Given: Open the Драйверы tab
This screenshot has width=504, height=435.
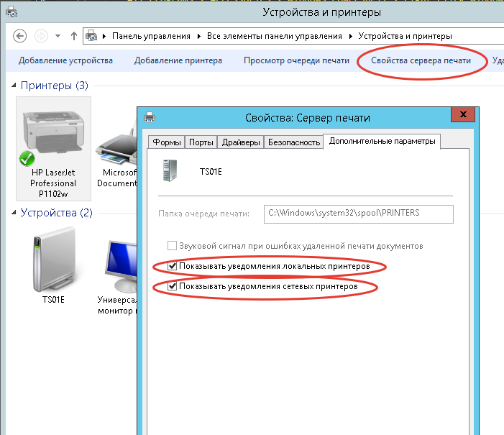Looking at the screenshot, I should (241, 142).
